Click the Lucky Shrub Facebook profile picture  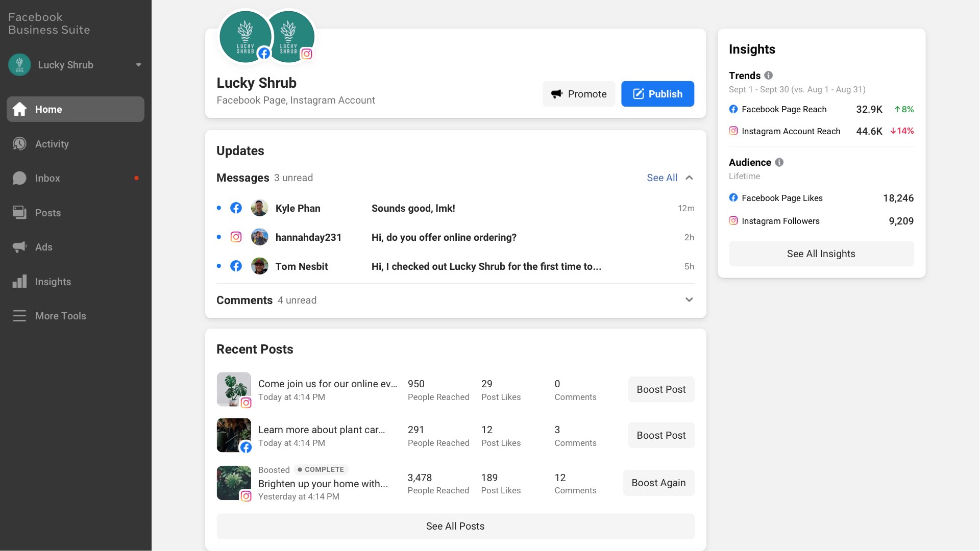(246, 37)
